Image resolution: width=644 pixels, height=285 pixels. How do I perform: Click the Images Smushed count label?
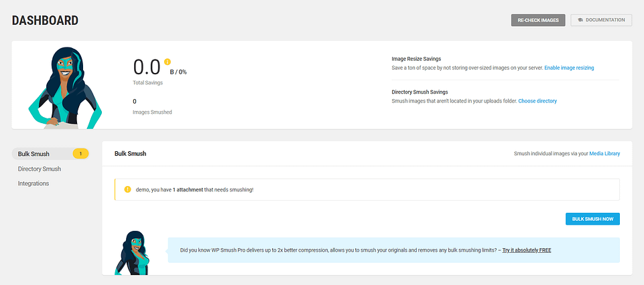tap(152, 112)
